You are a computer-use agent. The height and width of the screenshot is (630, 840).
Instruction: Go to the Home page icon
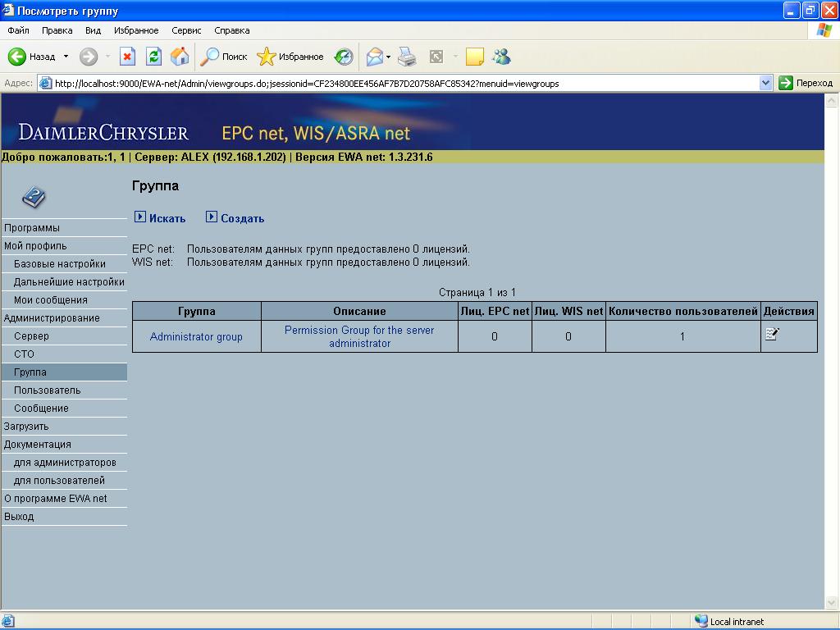[x=180, y=57]
